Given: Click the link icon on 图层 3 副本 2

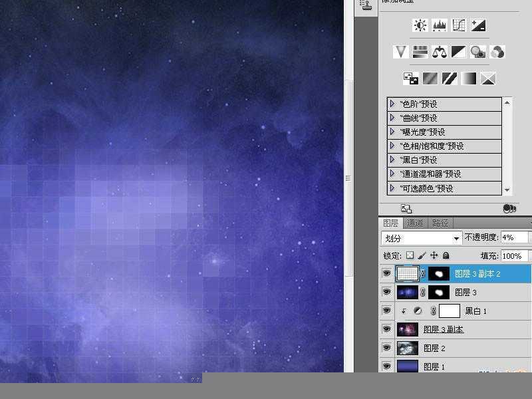Looking at the screenshot, I should (x=423, y=273).
